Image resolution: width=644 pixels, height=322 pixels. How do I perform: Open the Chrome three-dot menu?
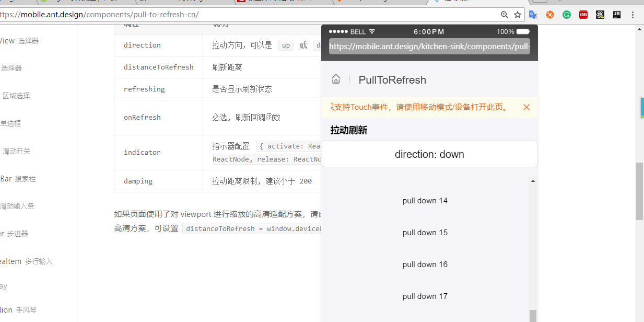coord(633,15)
